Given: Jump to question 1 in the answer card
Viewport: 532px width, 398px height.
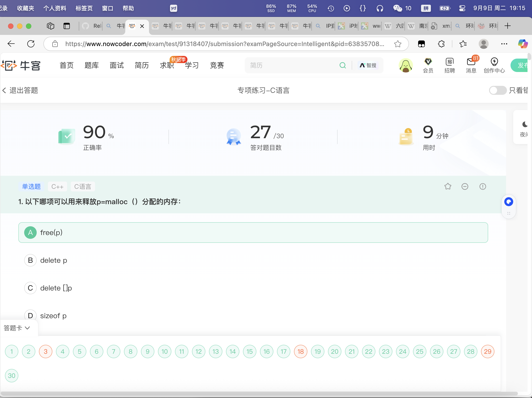Looking at the screenshot, I should pyautogui.click(x=12, y=351).
